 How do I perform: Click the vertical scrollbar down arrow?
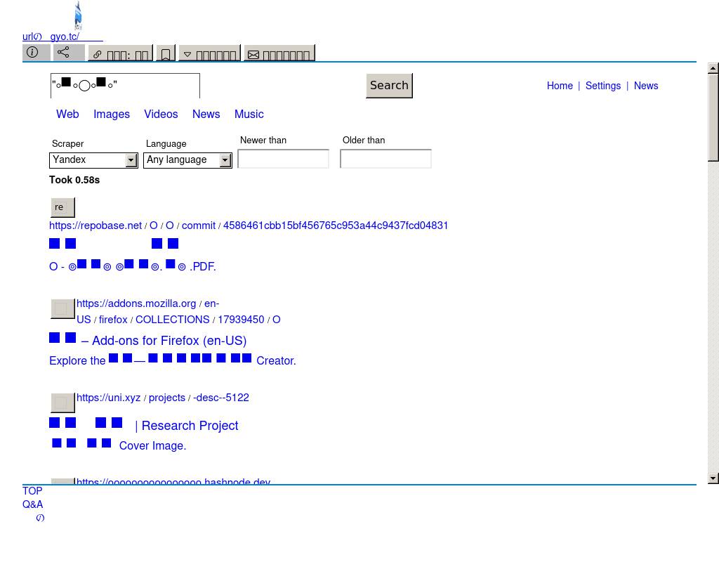click(713, 478)
